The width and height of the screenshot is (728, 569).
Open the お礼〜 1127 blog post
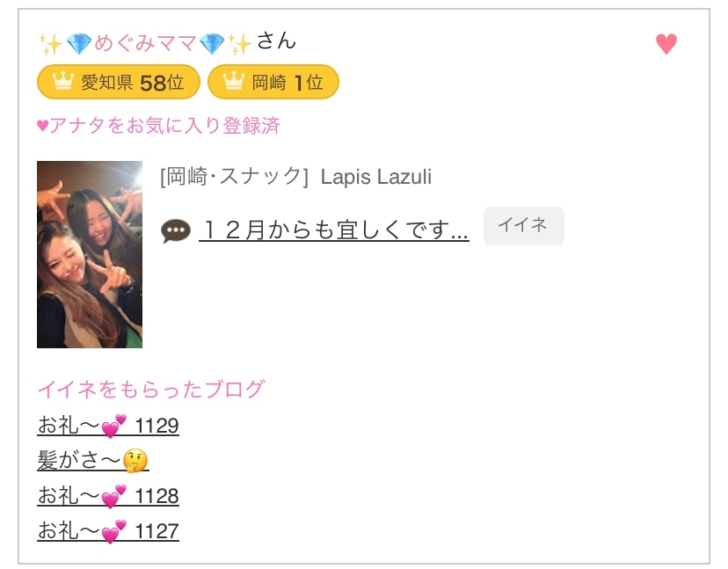108,531
